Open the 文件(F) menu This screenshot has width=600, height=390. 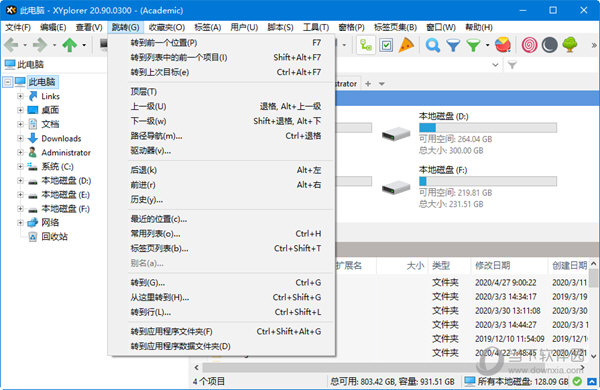coord(18,27)
